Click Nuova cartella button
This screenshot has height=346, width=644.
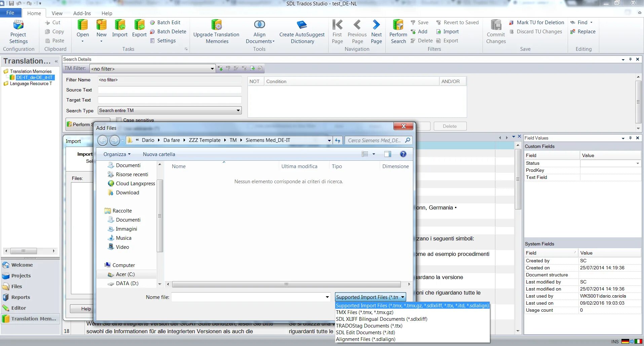click(x=159, y=154)
